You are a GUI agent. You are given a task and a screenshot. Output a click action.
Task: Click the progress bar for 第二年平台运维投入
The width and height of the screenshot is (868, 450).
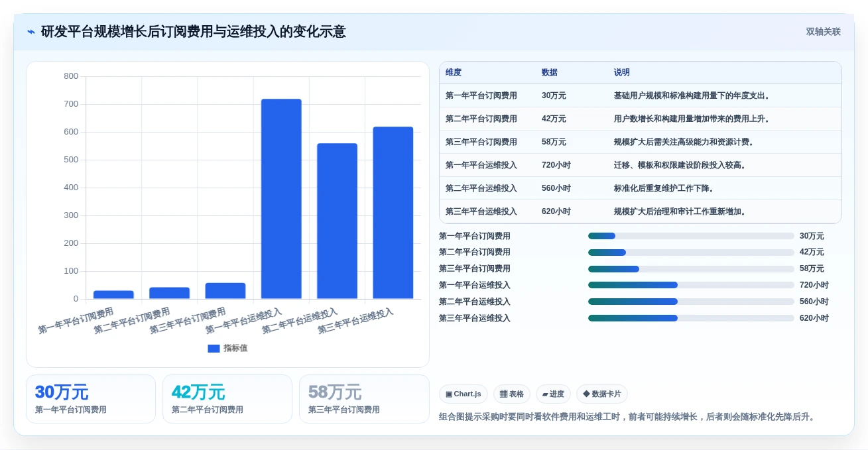click(x=691, y=302)
